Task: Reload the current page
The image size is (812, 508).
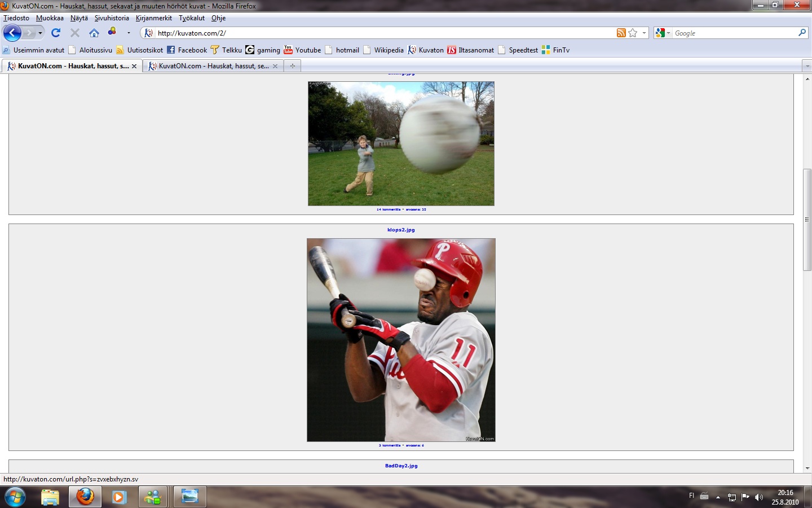Action: (55, 33)
